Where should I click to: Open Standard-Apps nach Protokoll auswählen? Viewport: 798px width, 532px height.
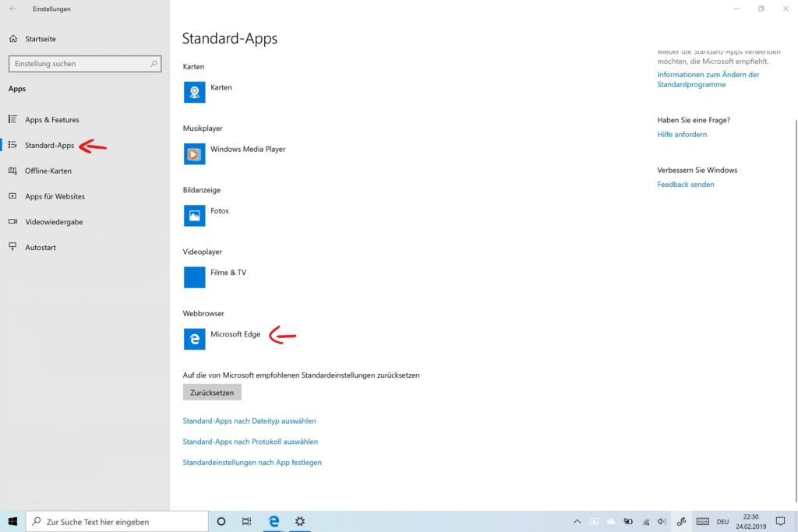[250, 442]
